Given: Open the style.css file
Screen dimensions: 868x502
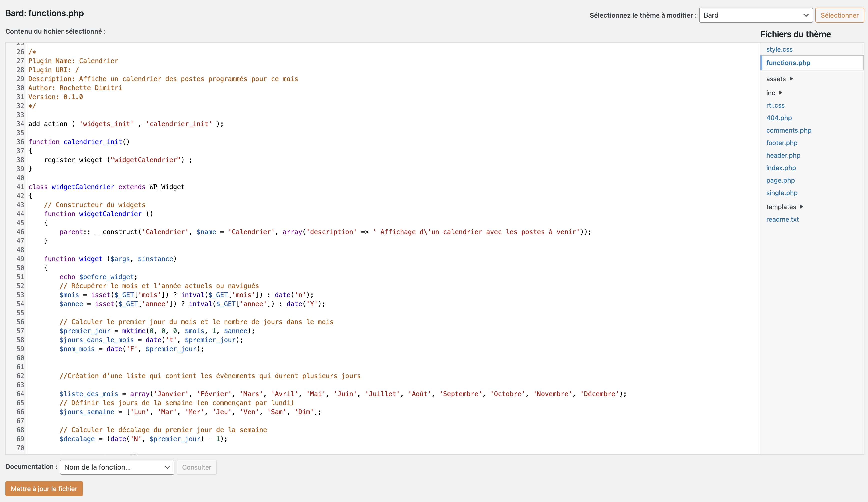Looking at the screenshot, I should (779, 49).
